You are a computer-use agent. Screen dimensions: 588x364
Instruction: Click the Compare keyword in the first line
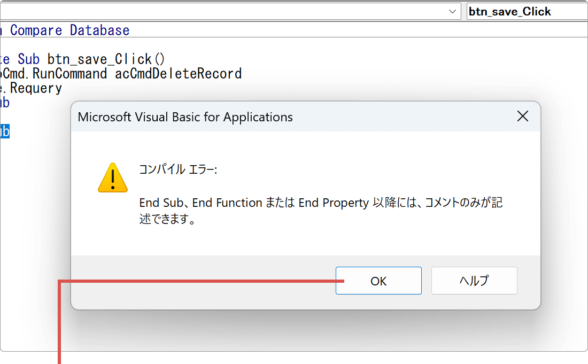point(36,30)
